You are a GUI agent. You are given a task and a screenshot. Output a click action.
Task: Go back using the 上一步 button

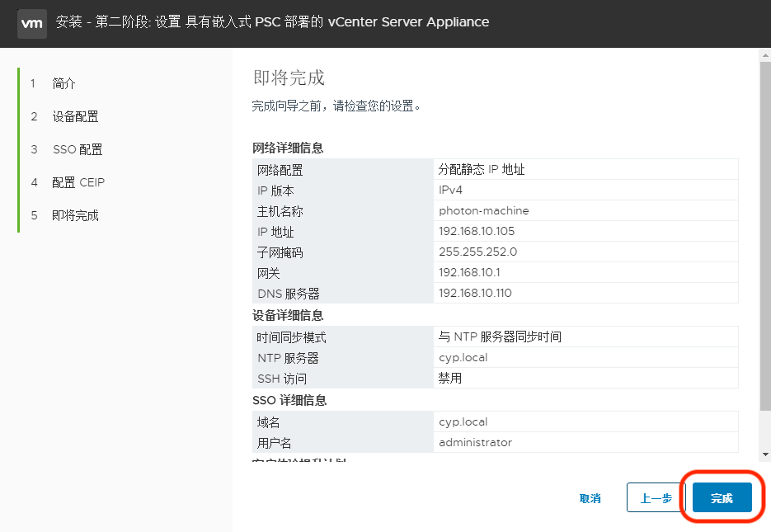point(656,497)
